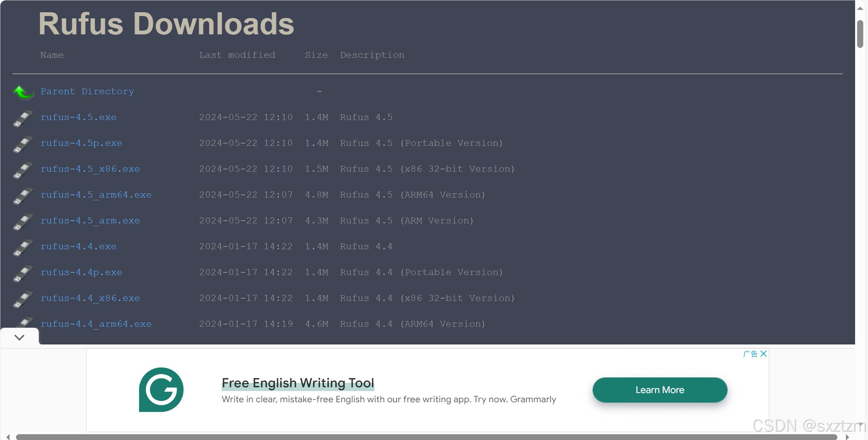Click the date '2024-01-17 14:19'
This screenshot has height=440, width=868.
(x=246, y=324)
